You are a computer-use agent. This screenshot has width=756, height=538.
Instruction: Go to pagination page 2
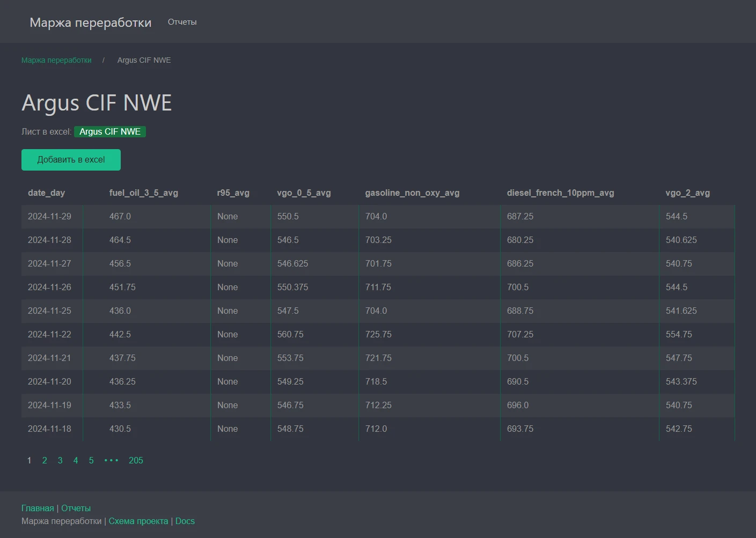point(45,460)
